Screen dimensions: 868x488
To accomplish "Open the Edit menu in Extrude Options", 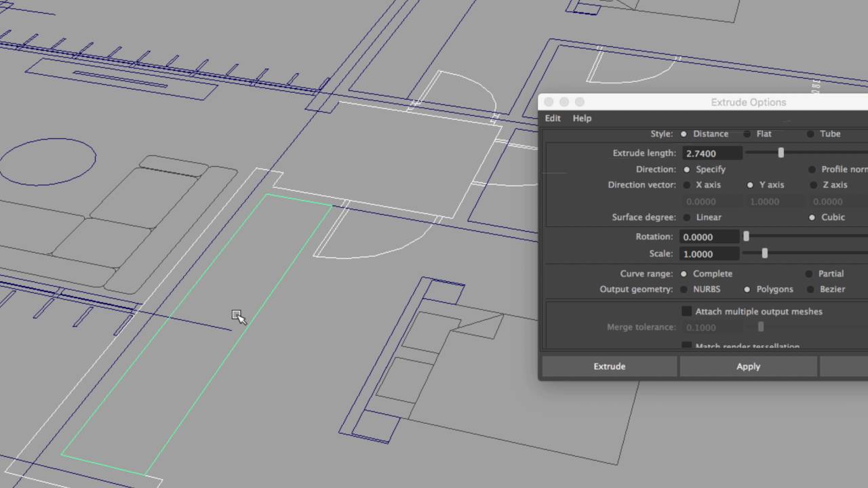I will 553,118.
